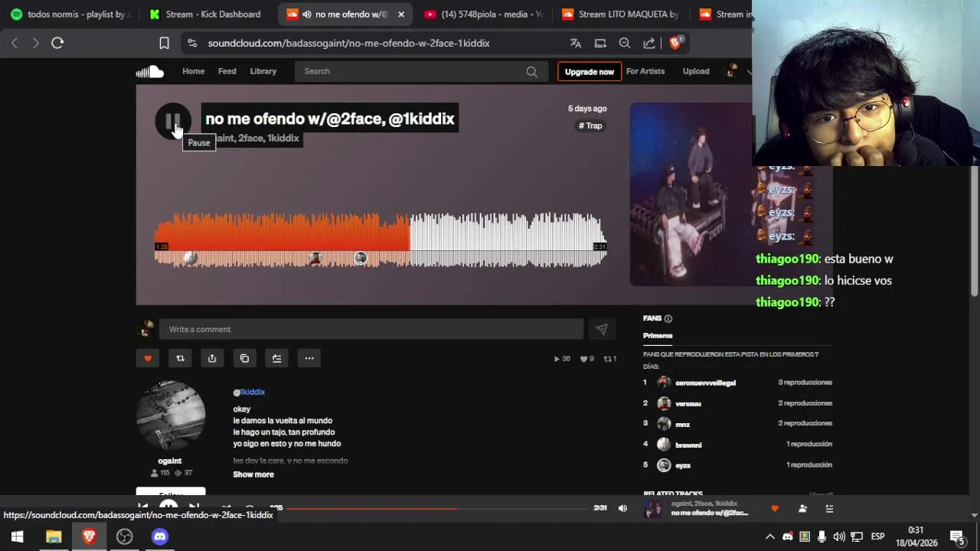Open fan eyzs's profile
This screenshot has height=551, width=980.
click(683, 465)
